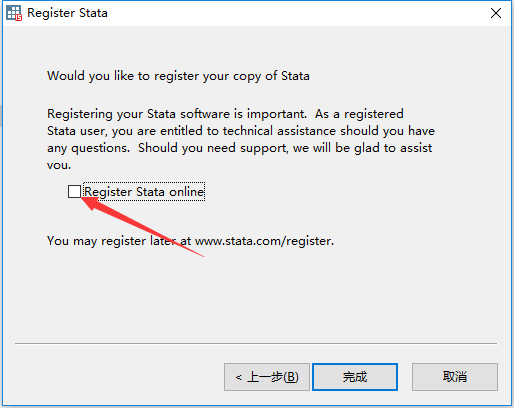Screen dimensions: 514x408
Task: Enable the Register Stata online checkbox
Action: pos(74,192)
